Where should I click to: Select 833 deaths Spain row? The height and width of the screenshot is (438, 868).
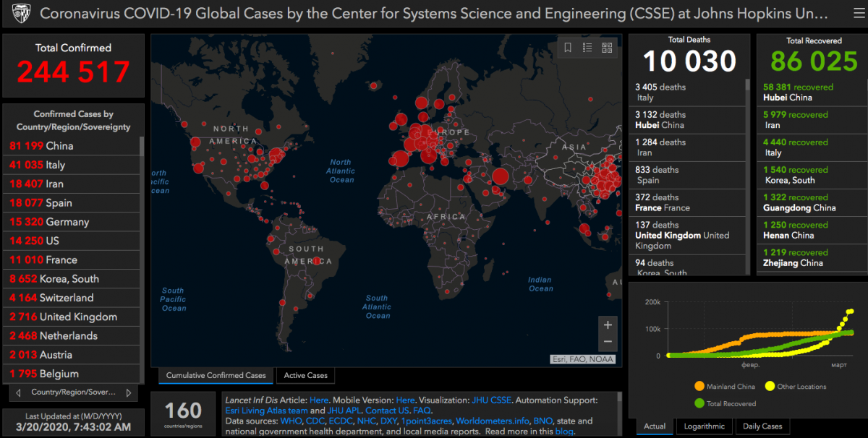(x=686, y=175)
